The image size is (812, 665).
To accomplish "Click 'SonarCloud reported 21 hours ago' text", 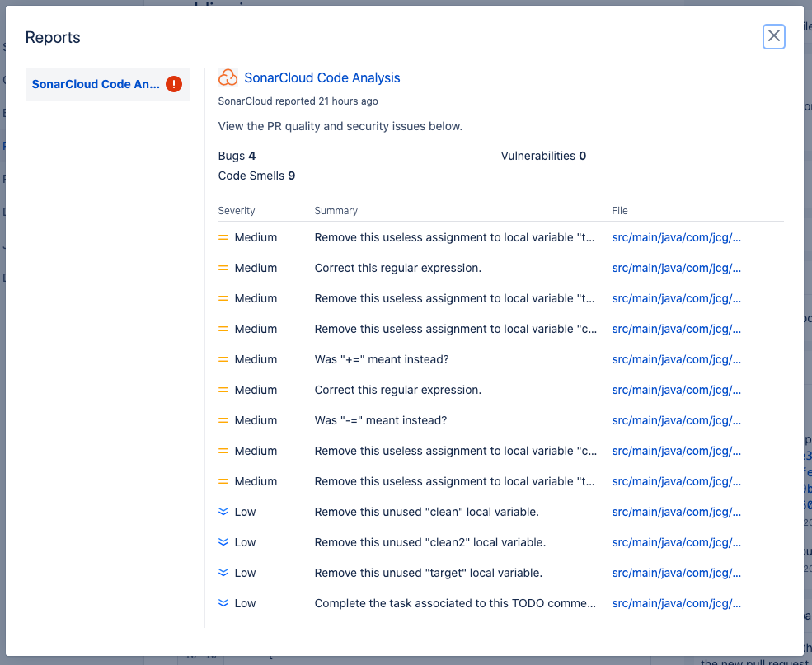I will point(298,101).
